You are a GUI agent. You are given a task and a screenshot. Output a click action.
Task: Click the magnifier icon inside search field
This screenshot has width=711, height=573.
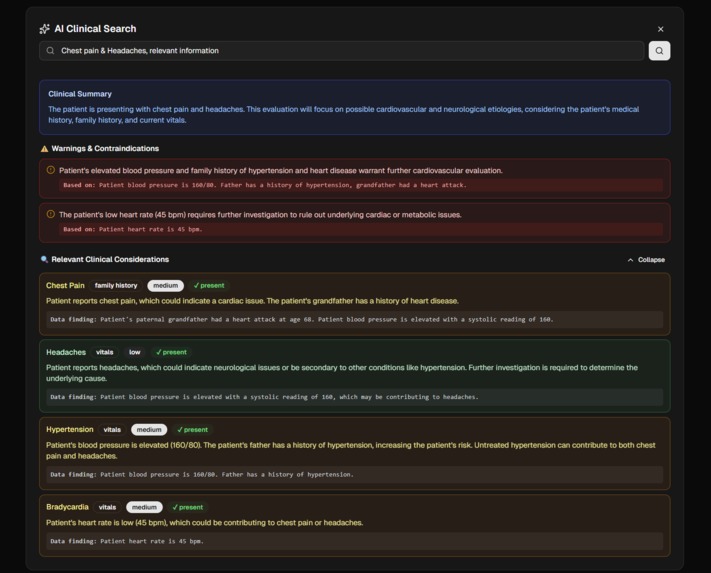(x=50, y=51)
